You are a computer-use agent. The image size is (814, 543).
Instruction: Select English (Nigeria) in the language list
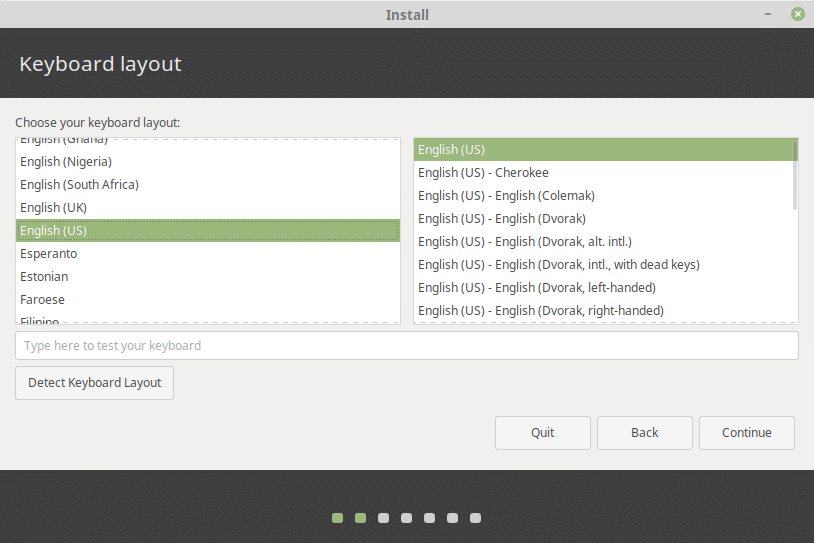(208, 161)
